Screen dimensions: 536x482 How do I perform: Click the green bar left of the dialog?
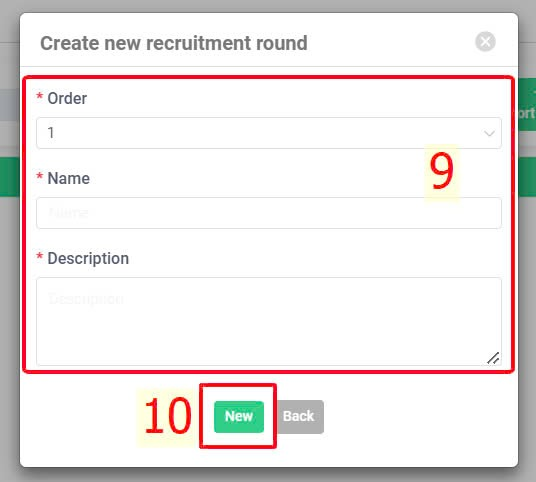click(x=10, y=177)
